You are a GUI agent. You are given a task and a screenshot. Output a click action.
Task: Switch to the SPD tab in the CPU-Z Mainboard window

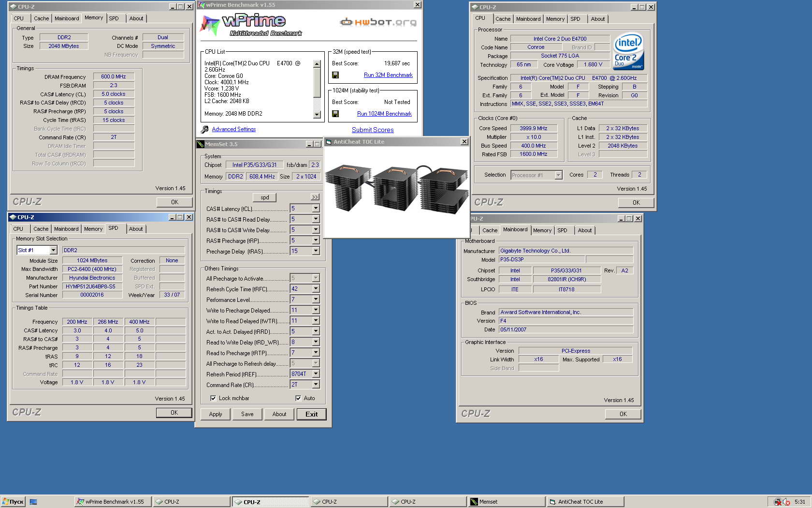pyautogui.click(x=562, y=230)
